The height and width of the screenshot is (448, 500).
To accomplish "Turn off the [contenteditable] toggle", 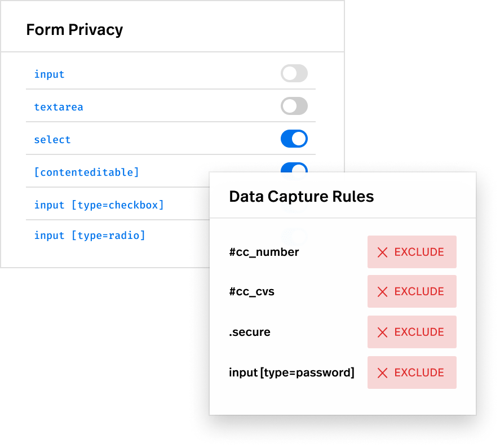I will (294, 168).
